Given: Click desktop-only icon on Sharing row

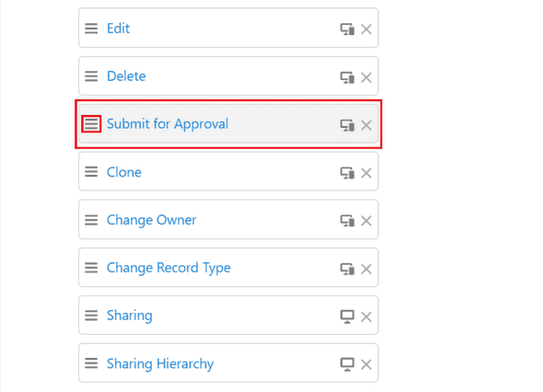Looking at the screenshot, I should click(x=347, y=317).
